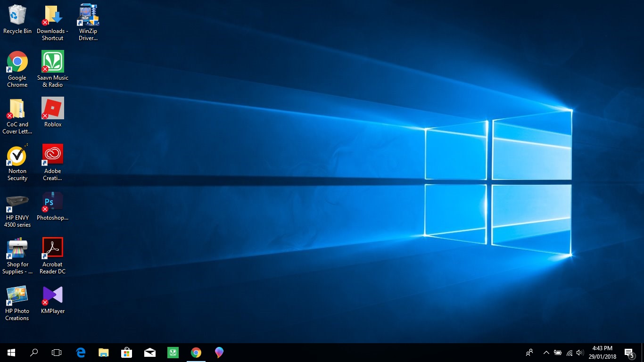The image size is (644, 362).
Task: Select the Acrobat Reader DC desktop icon
Action: (53, 256)
